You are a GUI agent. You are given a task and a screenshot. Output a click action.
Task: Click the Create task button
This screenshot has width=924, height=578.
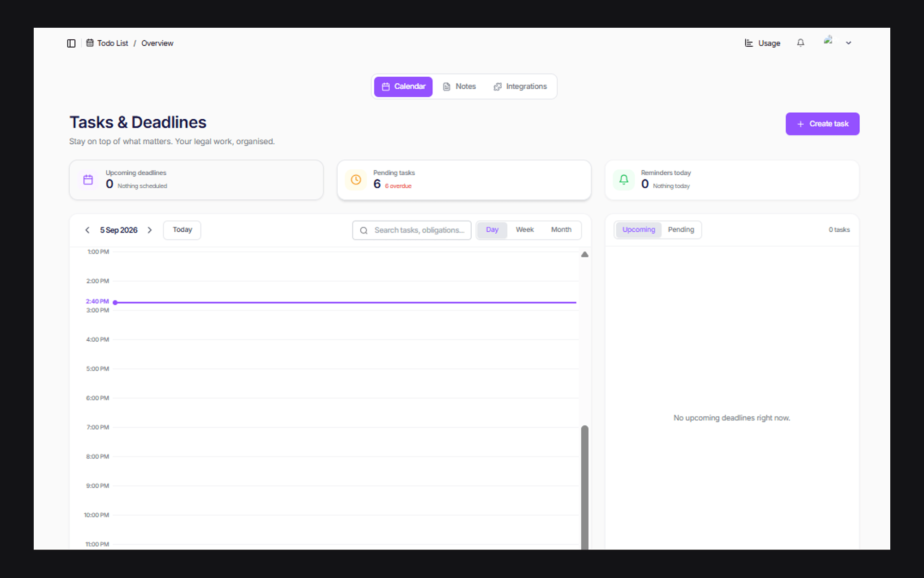[x=822, y=124]
